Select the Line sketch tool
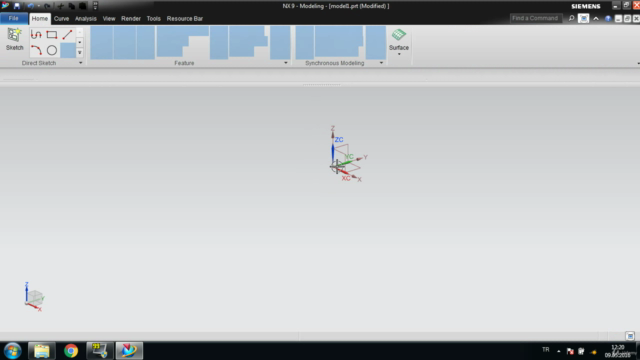This screenshot has width=640, height=360. [x=67, y=35]
